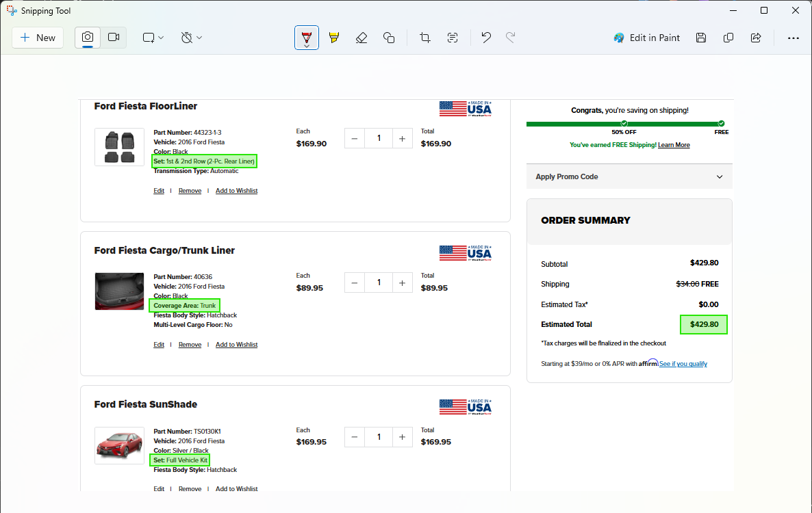Save the snip to file

tap(701, 38)
